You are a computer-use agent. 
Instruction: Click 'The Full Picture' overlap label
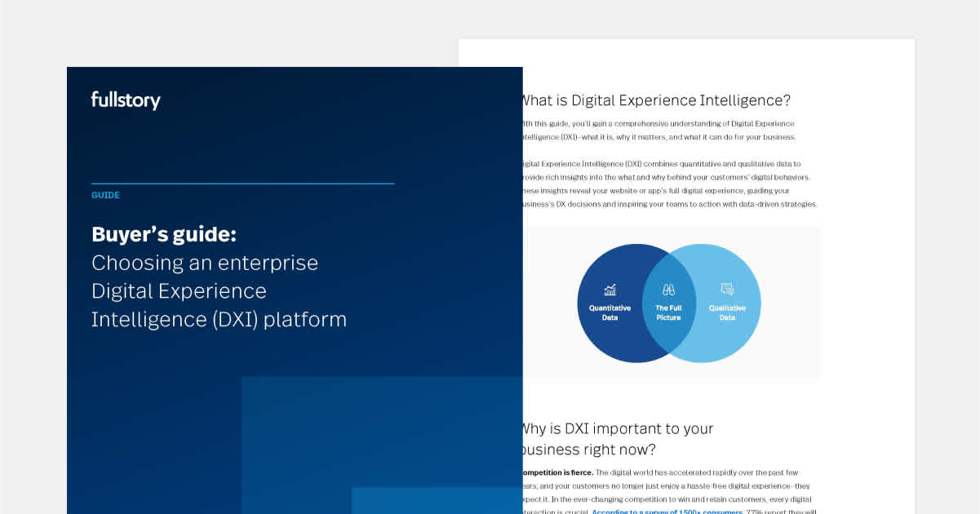click(x=668, y=312)
